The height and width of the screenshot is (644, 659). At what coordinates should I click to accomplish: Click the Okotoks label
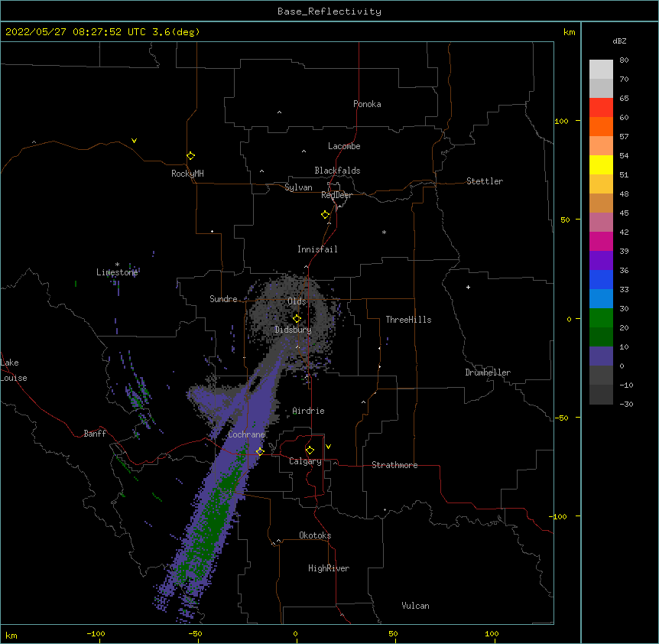tap(315, 535)
